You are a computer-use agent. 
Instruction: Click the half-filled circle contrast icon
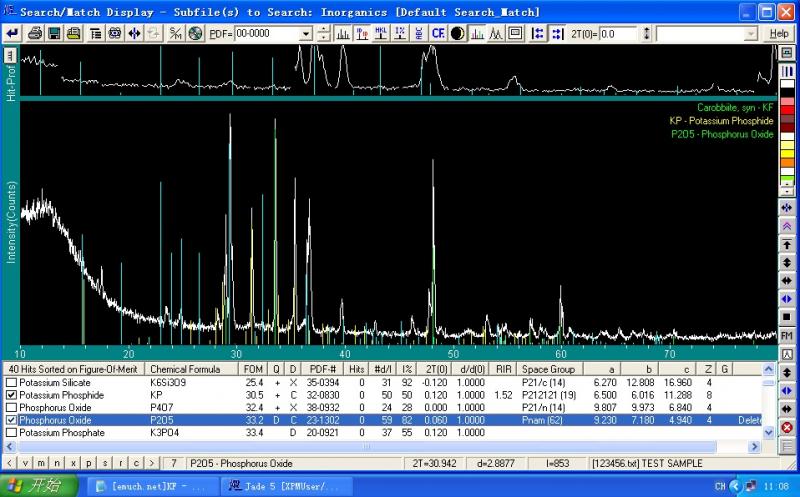click(x=457, y=33)
